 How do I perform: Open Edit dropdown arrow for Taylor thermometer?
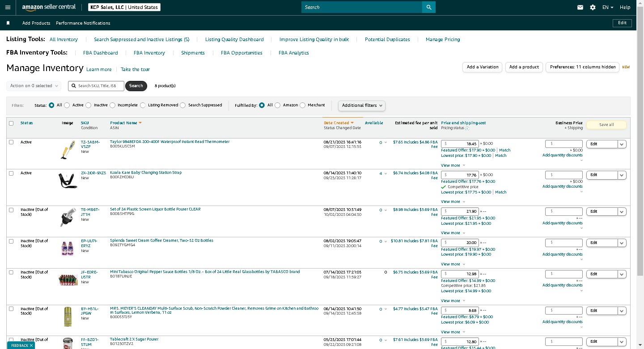[x=622, y=144]
